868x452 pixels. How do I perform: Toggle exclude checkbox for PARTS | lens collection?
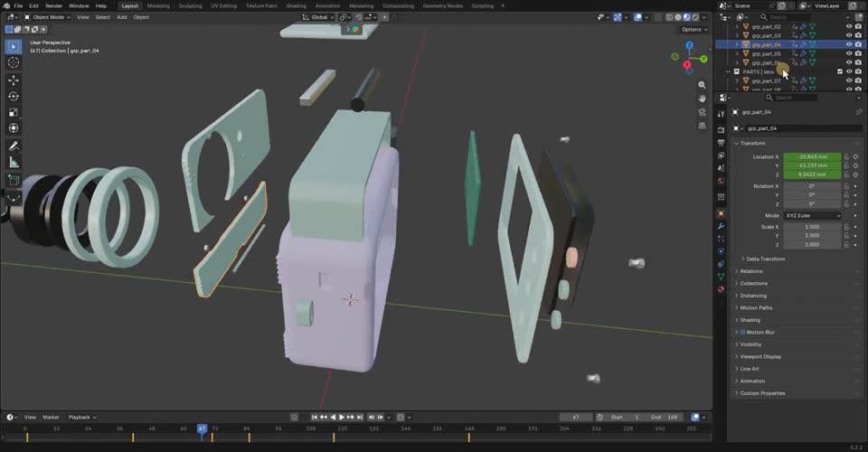click(840, 72)
